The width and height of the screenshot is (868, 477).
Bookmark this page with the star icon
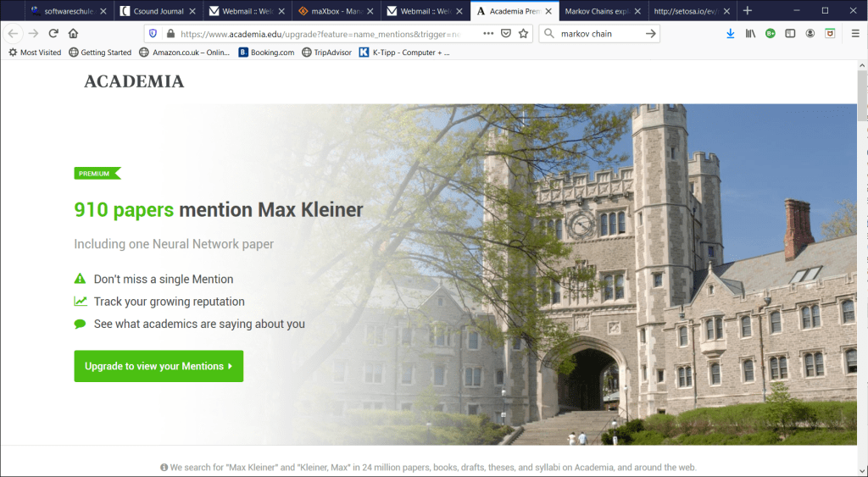[524, 34]
